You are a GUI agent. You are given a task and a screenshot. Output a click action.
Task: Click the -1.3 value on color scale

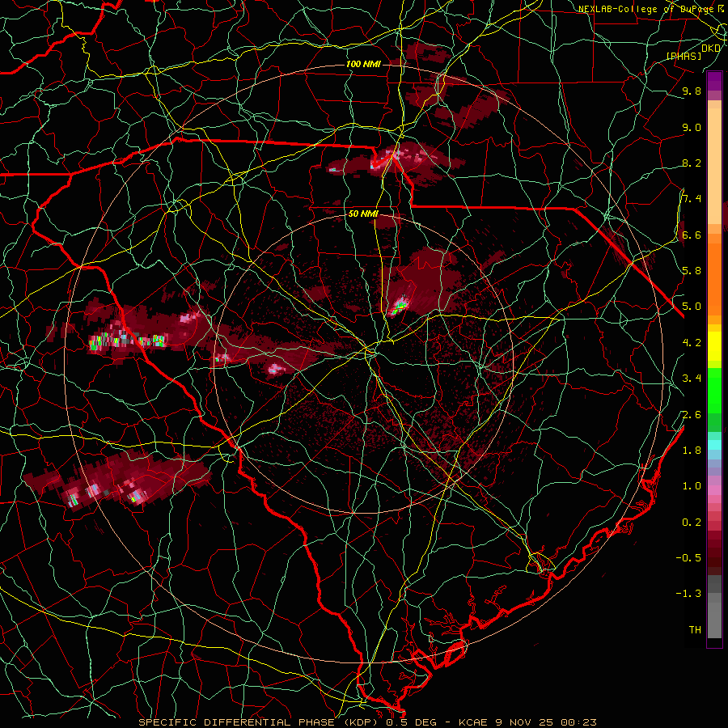pyautogui.click(x=688, y=594)
